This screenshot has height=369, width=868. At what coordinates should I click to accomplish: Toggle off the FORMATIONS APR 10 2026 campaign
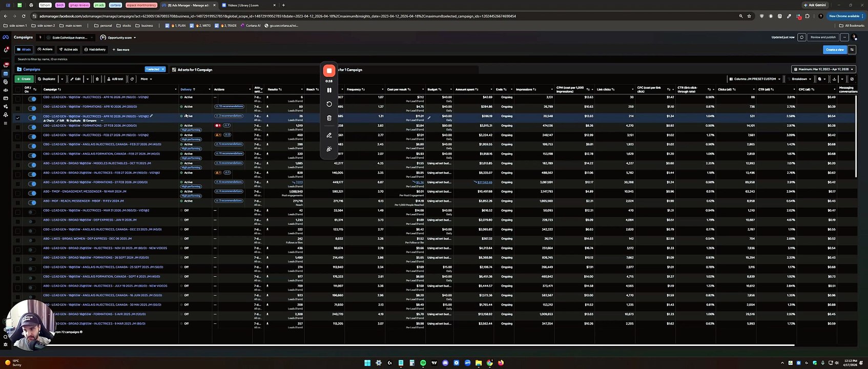32,108
